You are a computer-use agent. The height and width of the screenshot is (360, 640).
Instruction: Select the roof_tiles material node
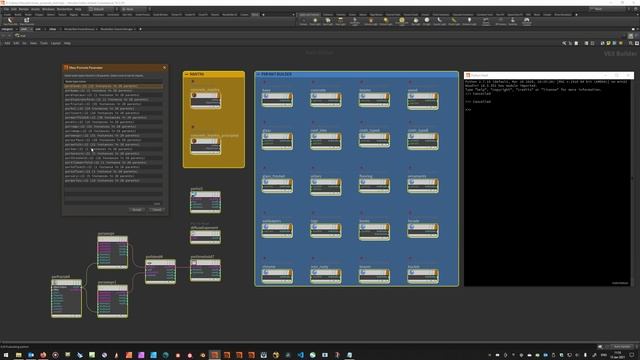tap(326, 141)
